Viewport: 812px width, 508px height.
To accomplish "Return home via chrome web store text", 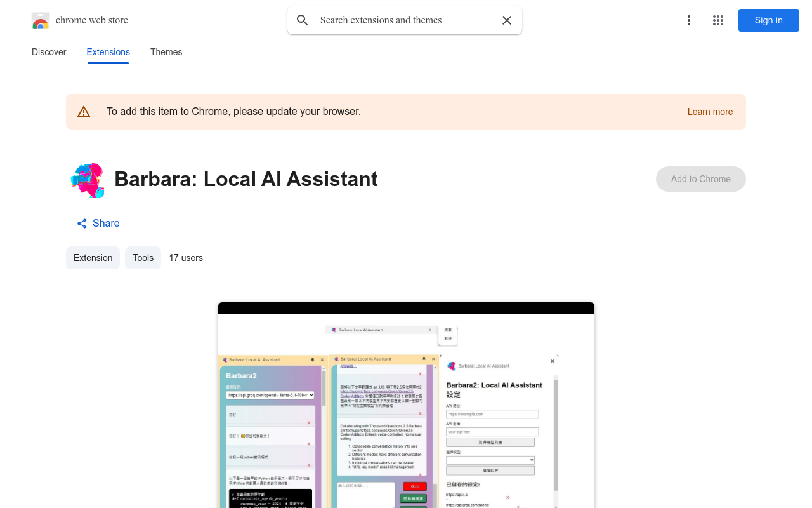I will click(x=92, y=20).
